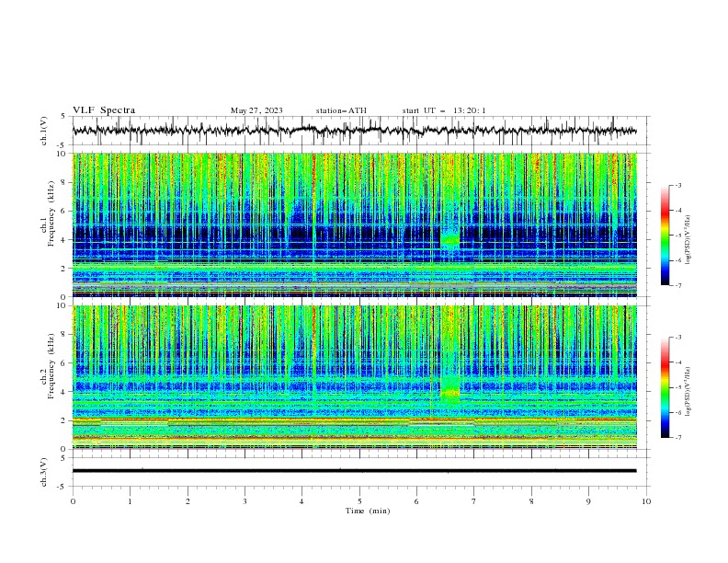Click the '8' kHz tick on ch.1 spectrogram
The width and height of the screenshot is (728, 563).
click(x=64, y=182)
